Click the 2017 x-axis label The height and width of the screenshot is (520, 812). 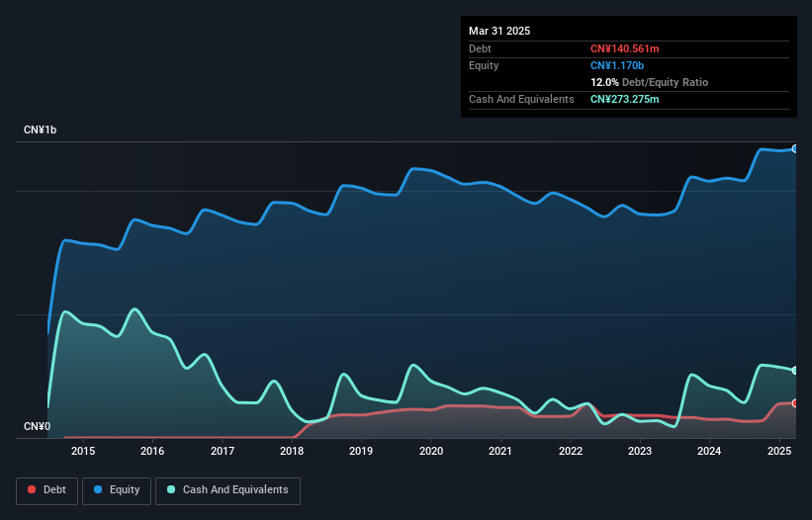tap(223, 451)
